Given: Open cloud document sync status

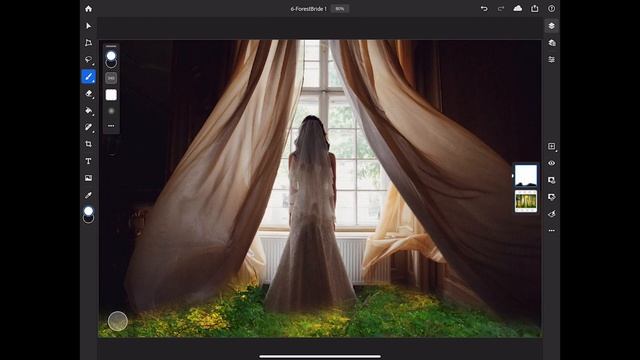Looking at the screenshot, I should tap(518, 9).
